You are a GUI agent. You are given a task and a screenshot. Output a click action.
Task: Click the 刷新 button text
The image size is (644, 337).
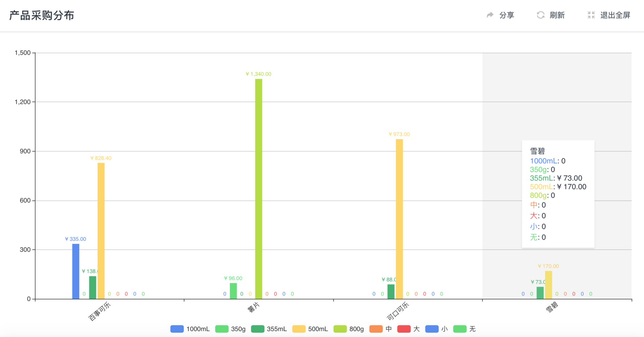(557, 15)
